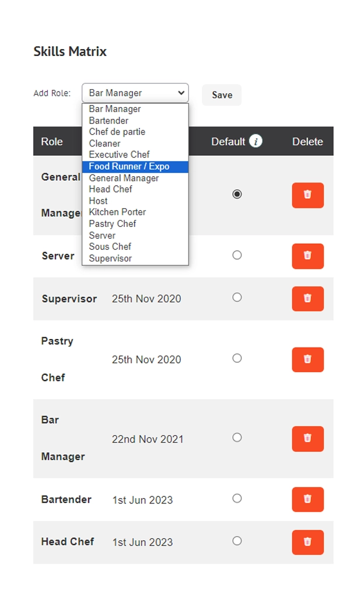The image size is (364, 602).
Task: Choose Food Runner / Expo option
Action: [129, 166]
